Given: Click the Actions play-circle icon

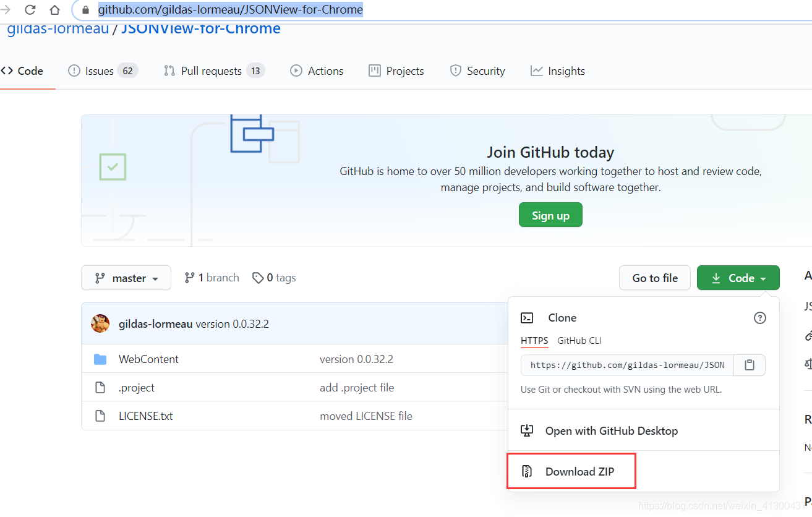Looking at the screenshot, I should click(296, 70).
